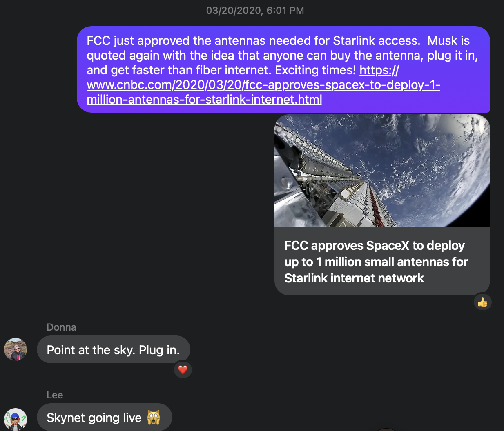Viewport: 504px width, 431px height.
Task: Click the 03/20/2020 timestamp header
Action: [x=255, y=11]
